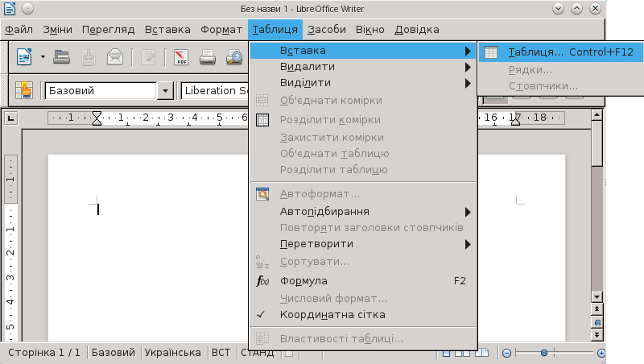
Task: Expand the Автопідбирання submenu
Action: pyautogui.click(x=363, y=212)
